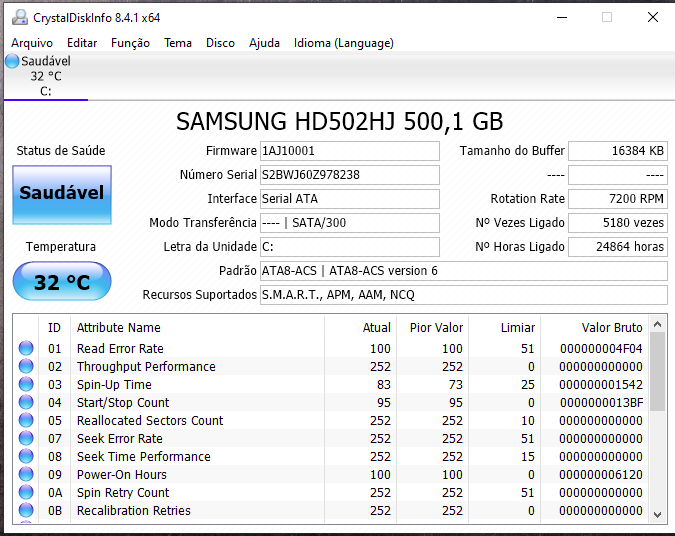Click the 32 °C temperature button
This screenshot has height=536, width=675.
coord(62,281)
